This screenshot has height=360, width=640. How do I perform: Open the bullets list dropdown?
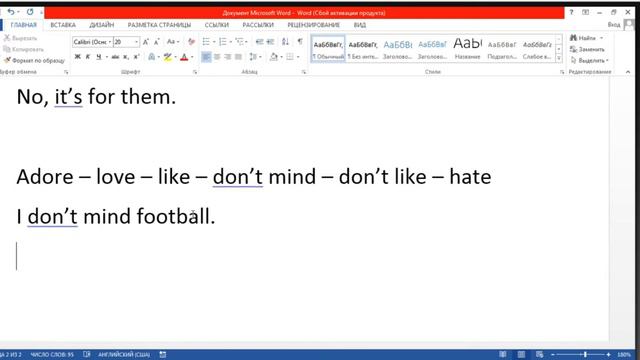[214, 42]
